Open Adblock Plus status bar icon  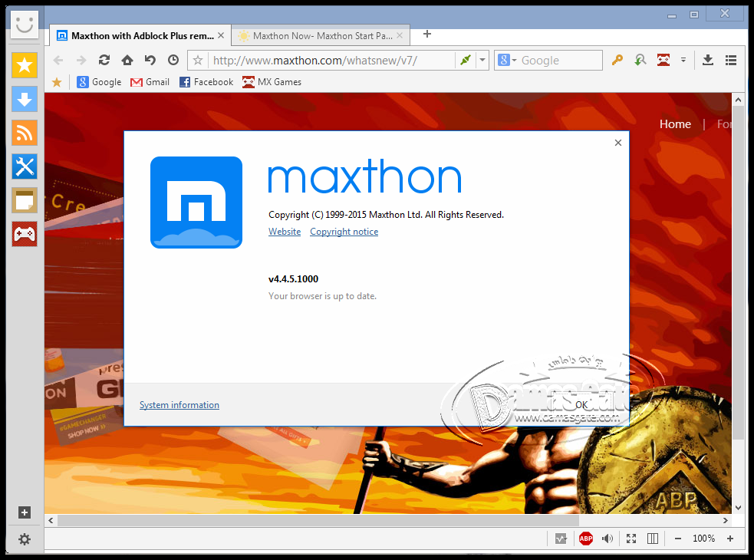(586, 539)
